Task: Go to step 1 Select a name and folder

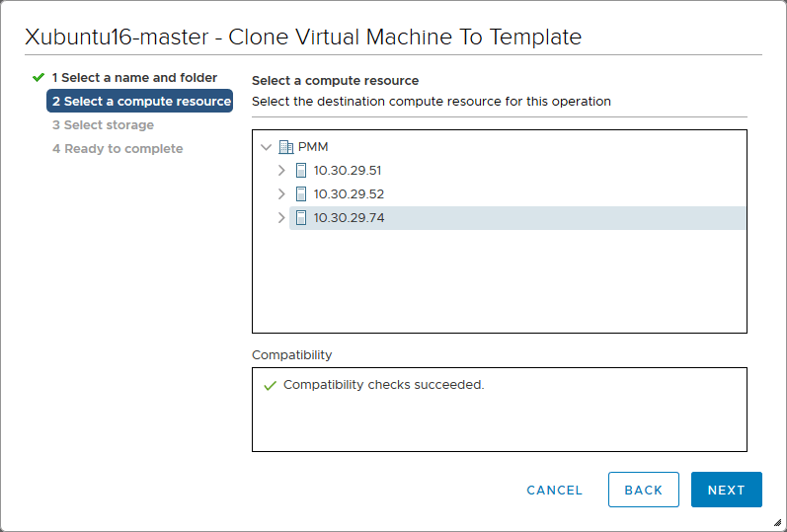Action: click(x=134, y=77)
